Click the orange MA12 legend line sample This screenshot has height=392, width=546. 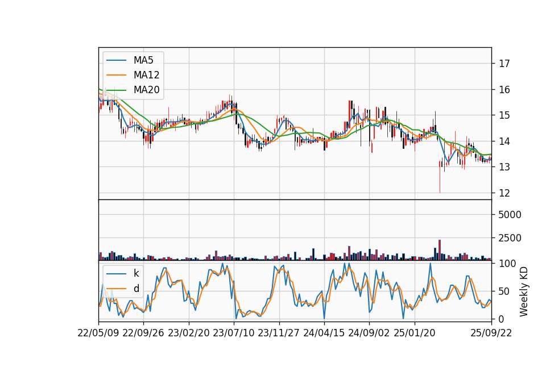coord(116,75)
